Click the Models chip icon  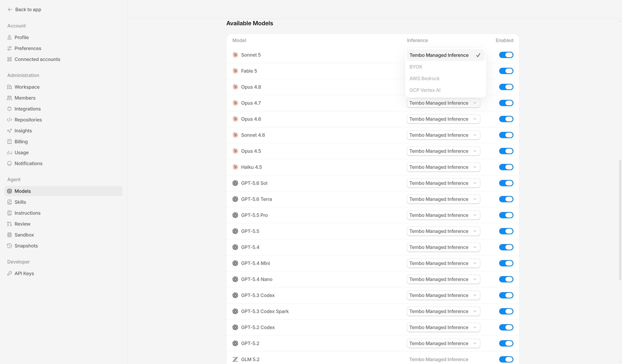pyautogui.click(x=9, y=191)
